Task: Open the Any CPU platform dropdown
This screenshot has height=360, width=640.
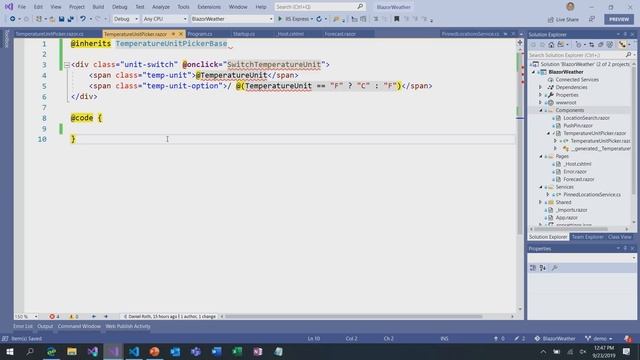Action: (x=165, y=19)
